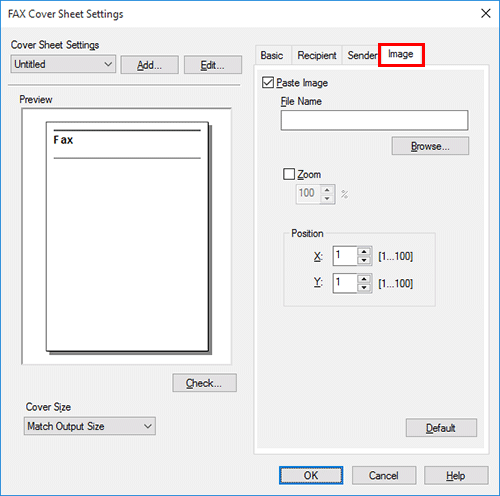Click the Y position input field
This screenshot has width=500, height=496.
pyautogui.click(x=345, y=283)
